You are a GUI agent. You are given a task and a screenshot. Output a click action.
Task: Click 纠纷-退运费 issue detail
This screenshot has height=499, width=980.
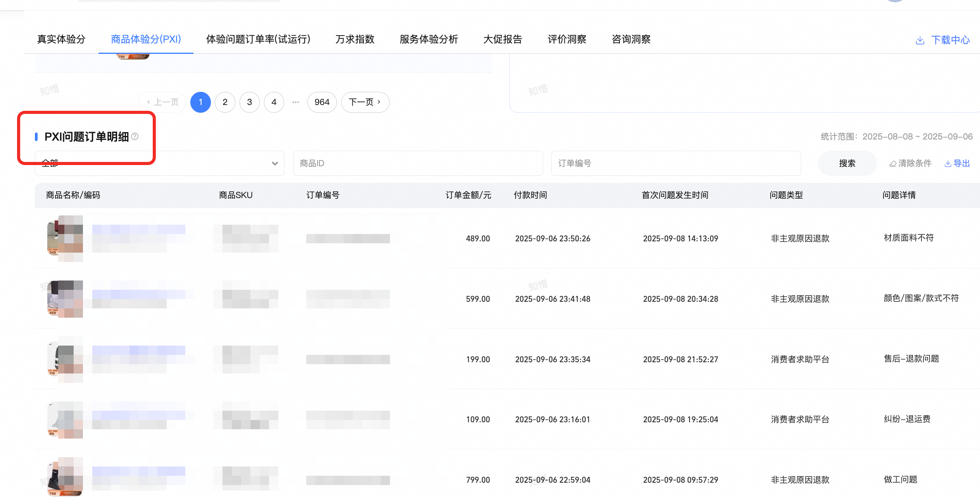pos(907,419)
